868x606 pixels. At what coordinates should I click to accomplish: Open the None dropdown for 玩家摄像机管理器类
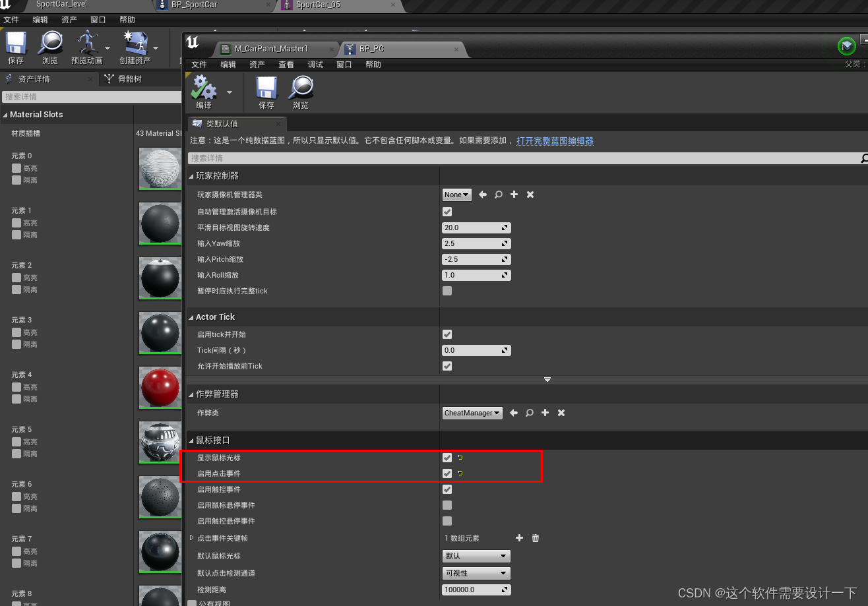[x=456, y=195]
